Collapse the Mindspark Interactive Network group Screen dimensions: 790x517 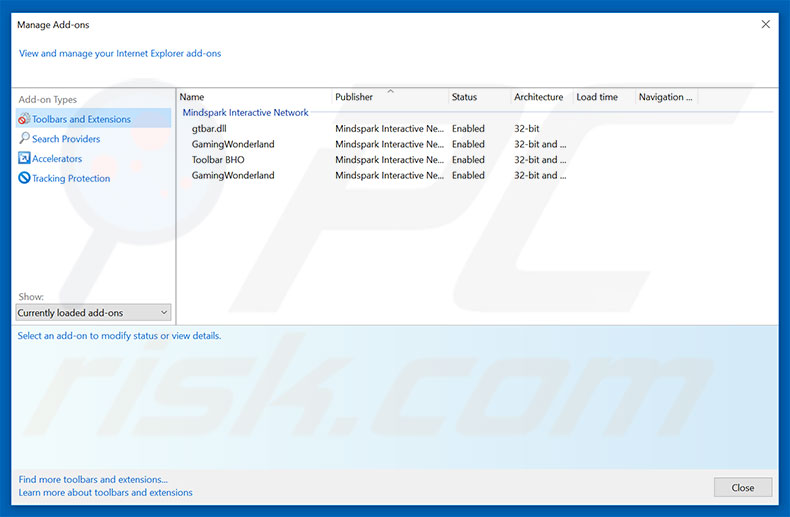(x=245, y=112)
